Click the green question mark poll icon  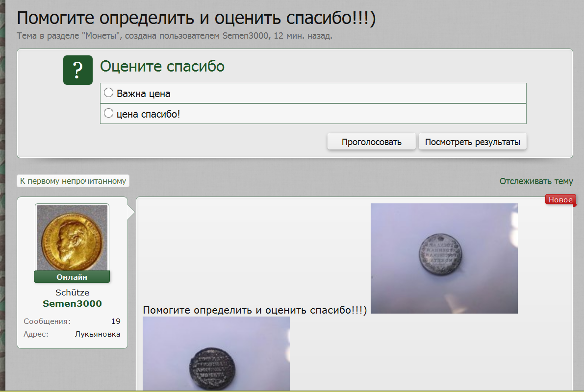77,70
